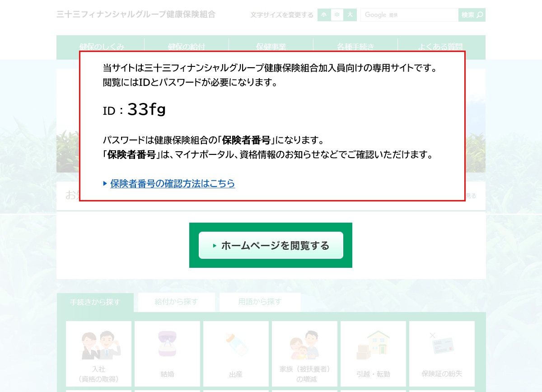Viewport: 542px width, 392px height.
Task: Open the 各種手続き menu
Action: click(355, 46)
